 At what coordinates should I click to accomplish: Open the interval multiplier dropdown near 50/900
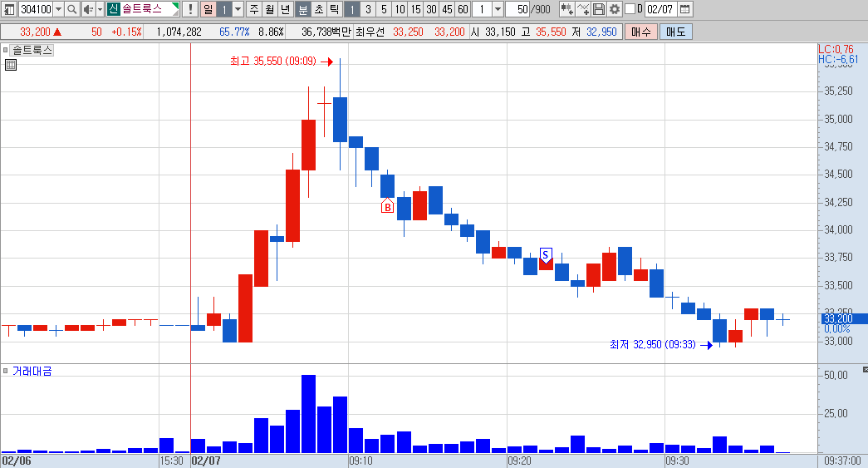pos(498,9)
